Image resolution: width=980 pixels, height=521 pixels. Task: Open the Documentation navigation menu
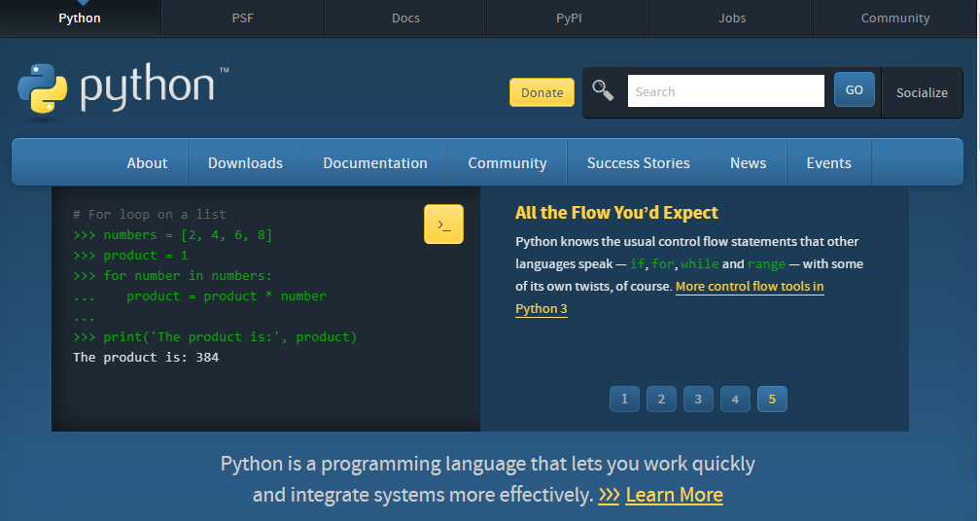point(375,163)
